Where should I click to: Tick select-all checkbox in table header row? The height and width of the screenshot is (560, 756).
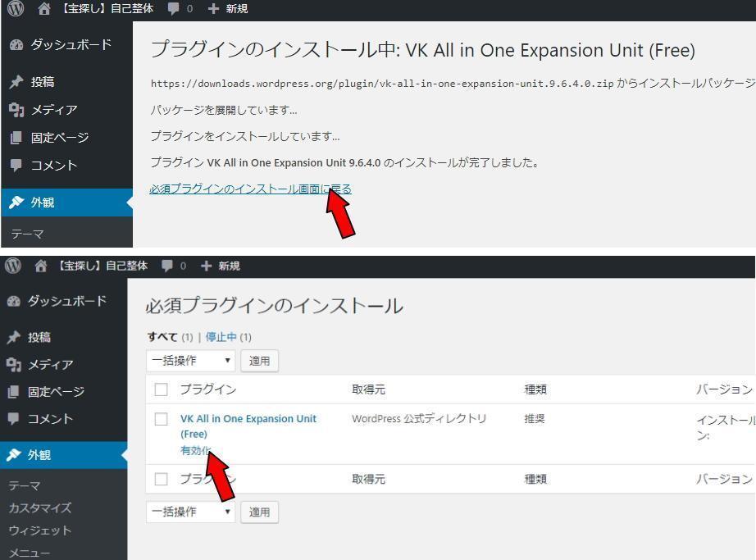(x=161, y=389)
